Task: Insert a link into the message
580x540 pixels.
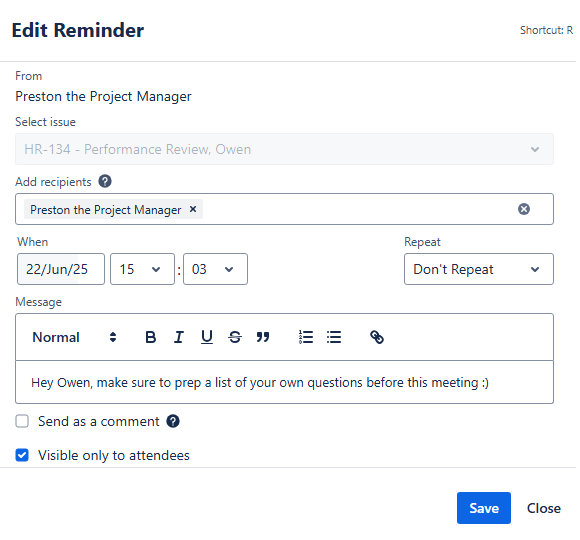Action: pyautogui.click(x=377, y=337)
